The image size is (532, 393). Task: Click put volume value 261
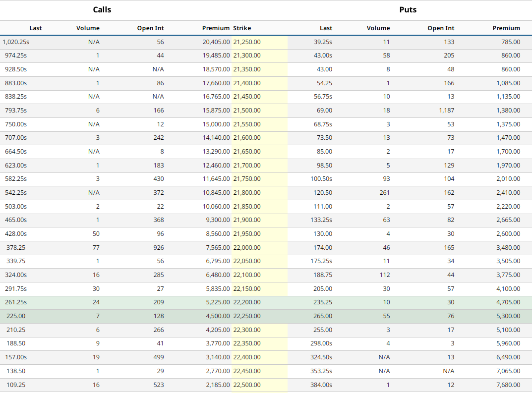click(x=384, y=193)
